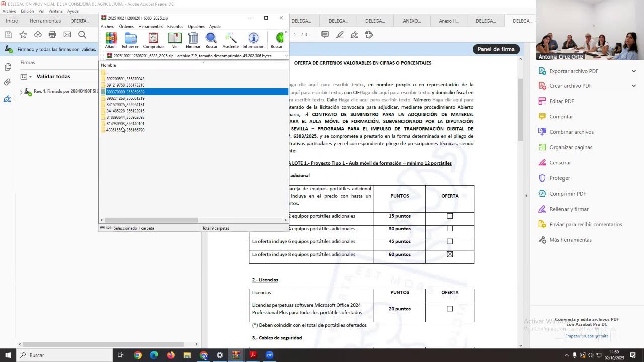
Task: Click the star bookmark icon in Acrobat
Action: (x=23, y=34)
